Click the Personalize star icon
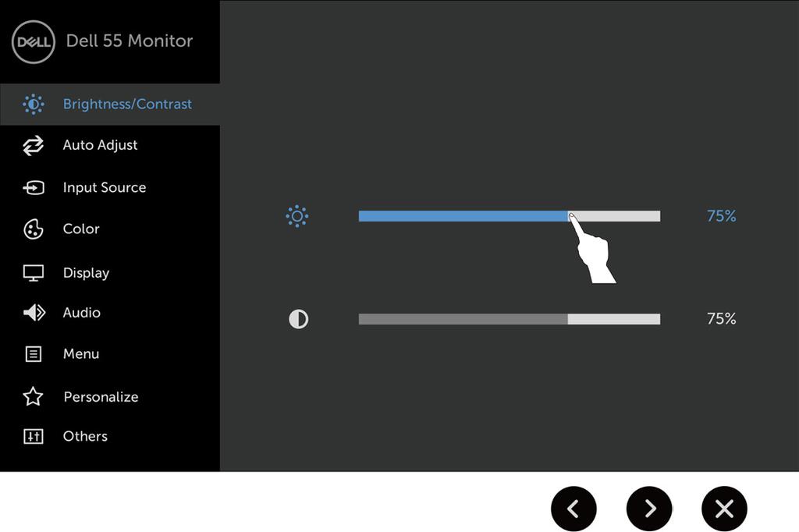Screen dimensions: 799x532 (33, 396)
